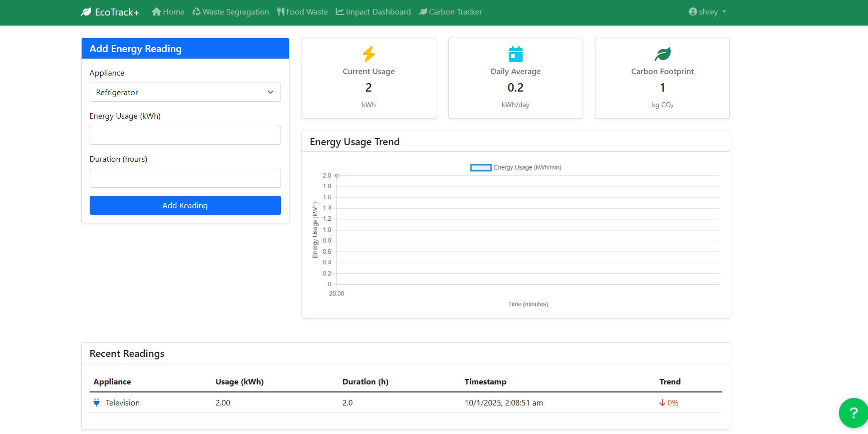This screenshot has width=868, height=434.
Task: Click the Television appliance name in the table
Action: 123,402
